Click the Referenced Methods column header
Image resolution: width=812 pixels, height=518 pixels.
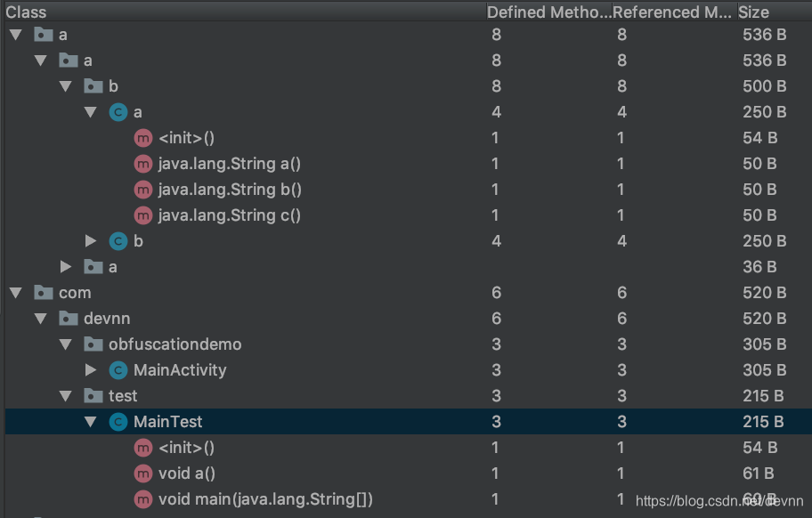pyautogui.click(x=672, y=12)
